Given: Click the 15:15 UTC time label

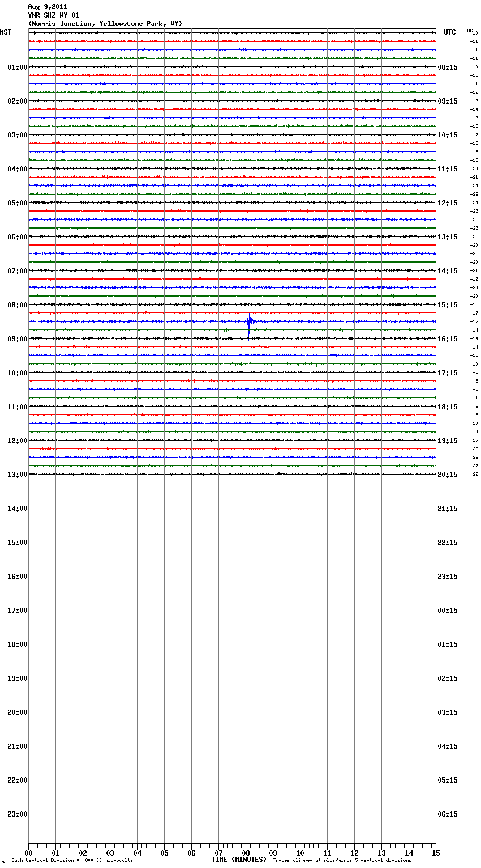Looking at the screenshot, I should click(x=448, y=305).
